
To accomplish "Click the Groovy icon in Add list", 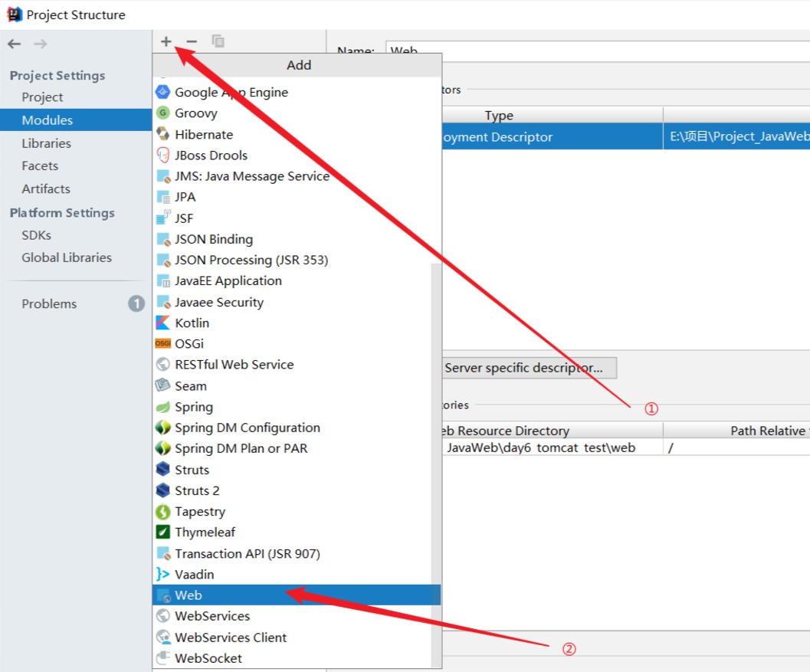I will (x=162, y=113).
